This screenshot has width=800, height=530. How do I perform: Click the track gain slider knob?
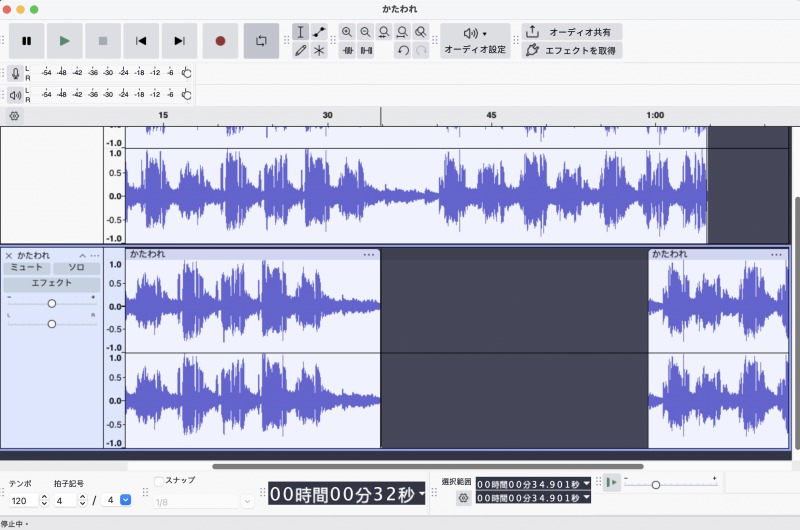[52, 304]
